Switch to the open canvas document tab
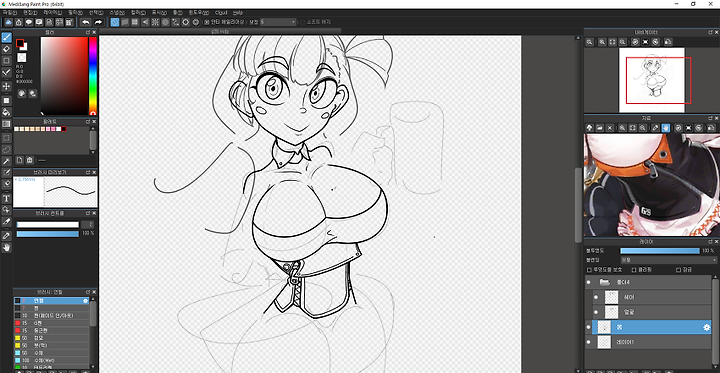720x373 pixels. coord(220,31)
